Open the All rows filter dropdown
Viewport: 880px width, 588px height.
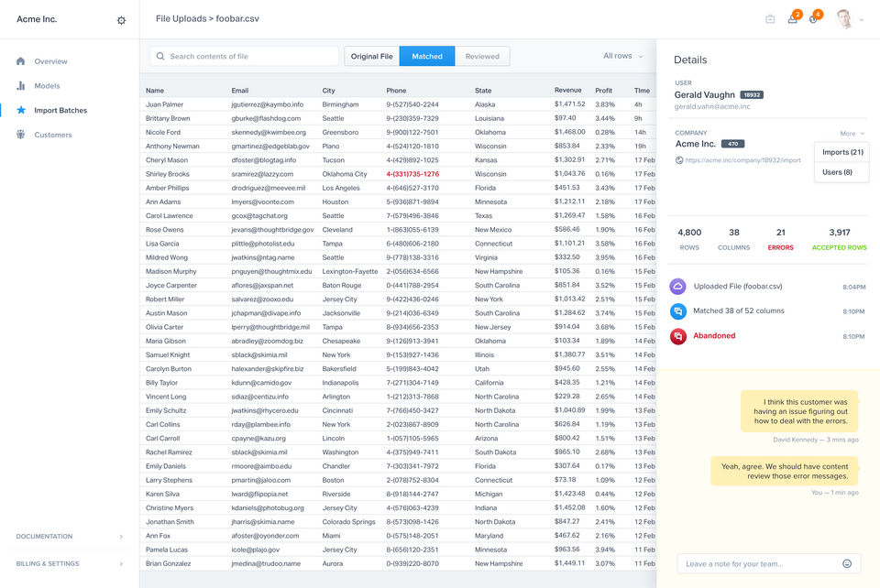(x=623, y=56)
